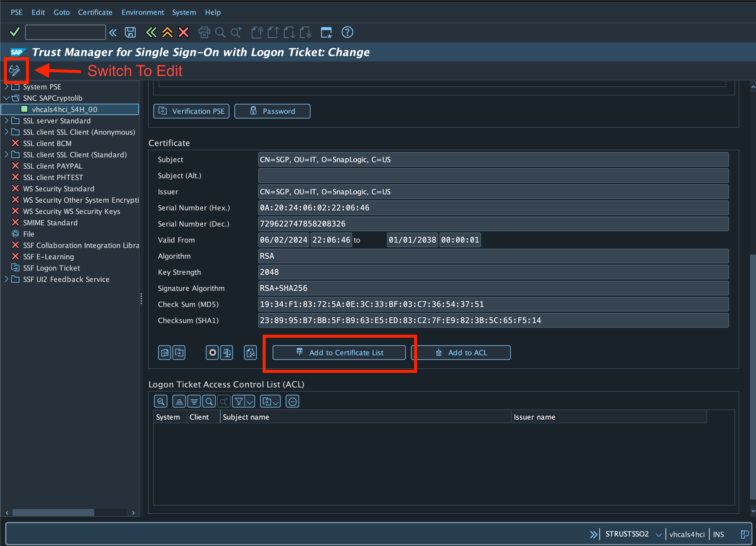
Task: Click the Save disk icon in the toolbar
Action: point(130,32)
